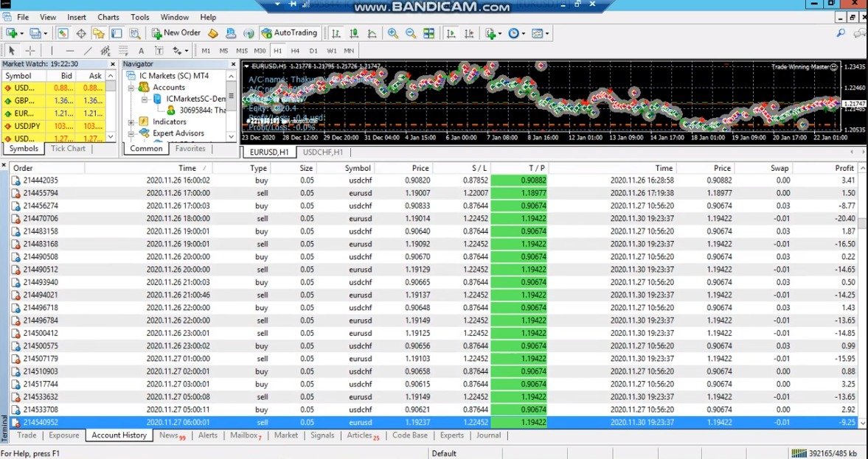Viewport: 868px width, 459px height.
Task: Switch chart to Candlestick view
Action: point(355,33)
